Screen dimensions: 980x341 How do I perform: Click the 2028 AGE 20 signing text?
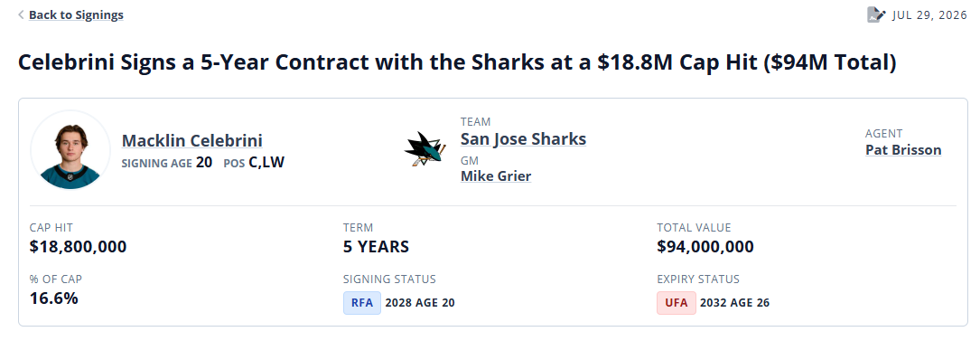click(420, 303)
